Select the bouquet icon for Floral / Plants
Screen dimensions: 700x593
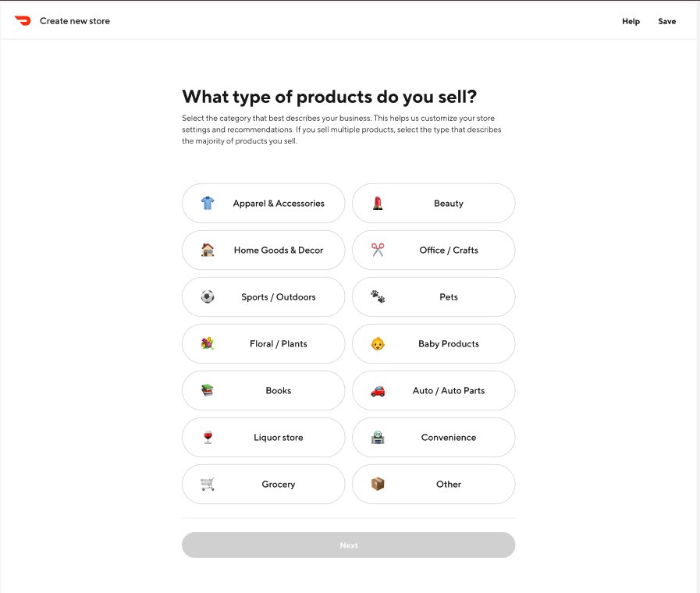pos(206,343)
